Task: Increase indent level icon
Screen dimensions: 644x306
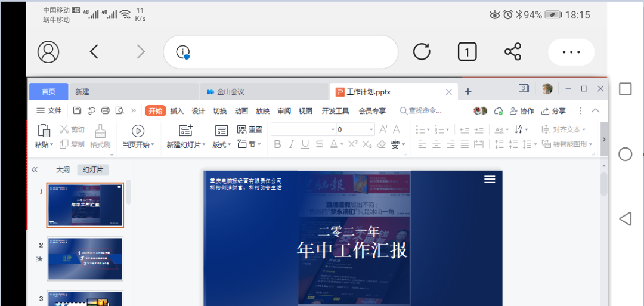Action: (x=479, y=129)
